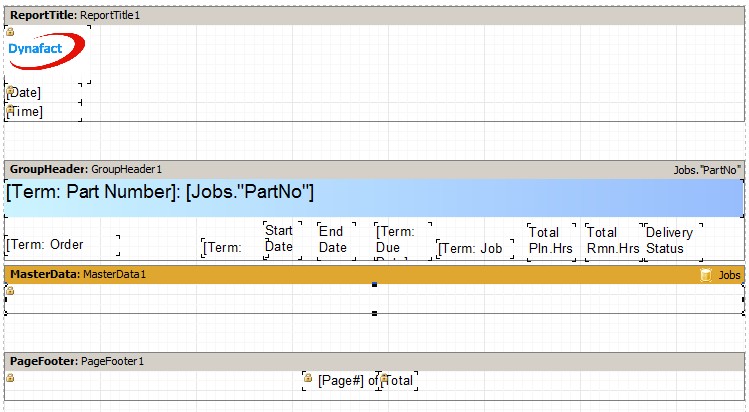749x412 pixels.
Task: Click the lock icon in PageFooter band
Action: pyautogui.click(x=10, y=378)
